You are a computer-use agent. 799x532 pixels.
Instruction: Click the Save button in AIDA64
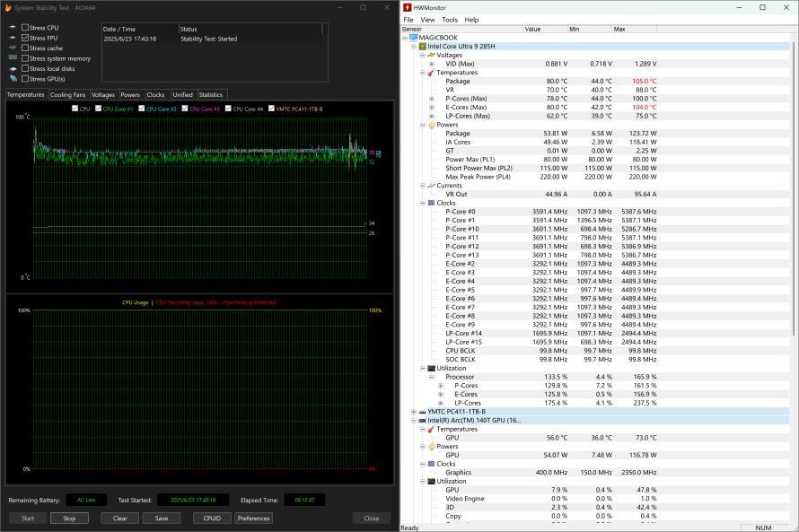[x=162, y=519]
